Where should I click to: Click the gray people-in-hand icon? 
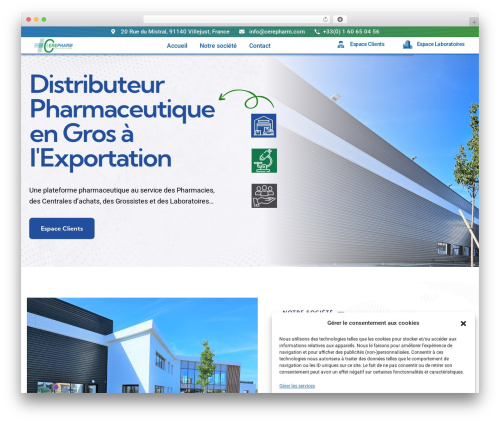[264, 196]
